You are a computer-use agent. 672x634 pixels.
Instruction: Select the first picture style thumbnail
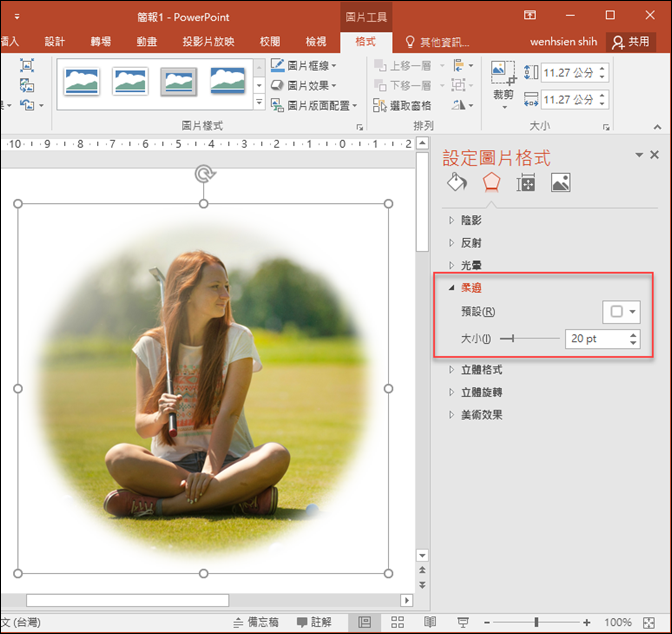pyautogui.click(x=81, y=81)
